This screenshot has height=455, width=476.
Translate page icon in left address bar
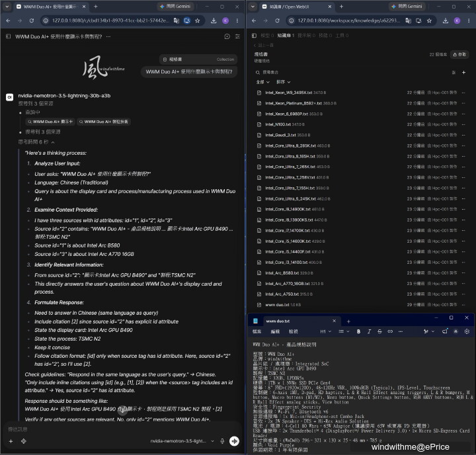tap(176, 21)
